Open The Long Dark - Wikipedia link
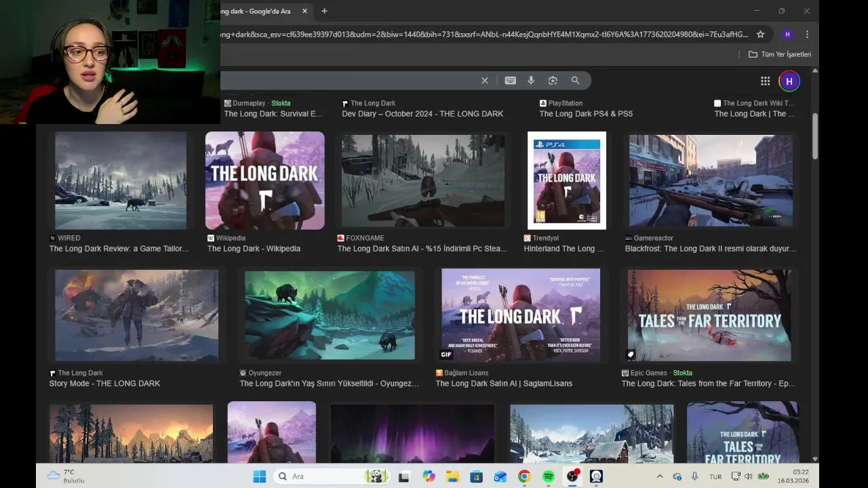Viewport: 868px width, 488px height. (254, 249)
